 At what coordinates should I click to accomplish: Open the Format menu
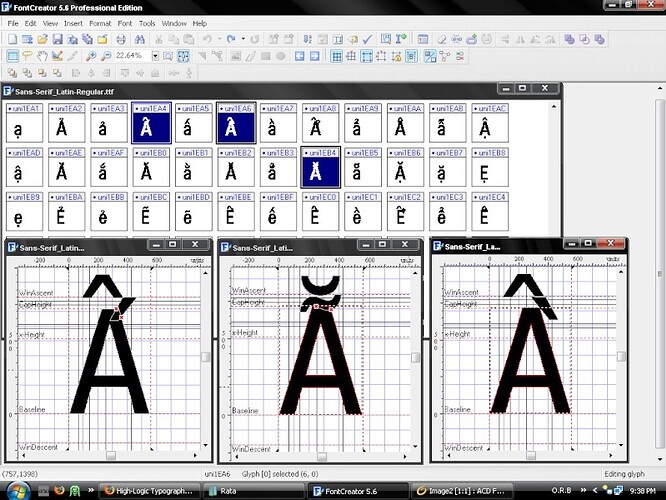100,22
